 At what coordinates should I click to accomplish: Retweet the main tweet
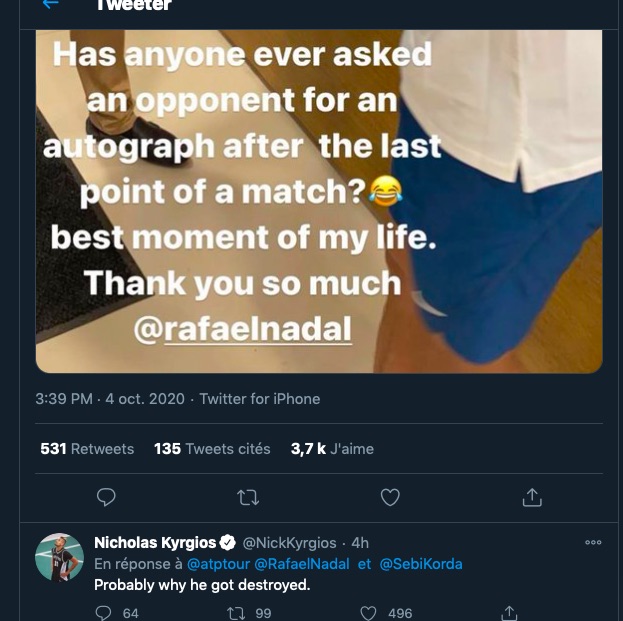pos(247,497)
